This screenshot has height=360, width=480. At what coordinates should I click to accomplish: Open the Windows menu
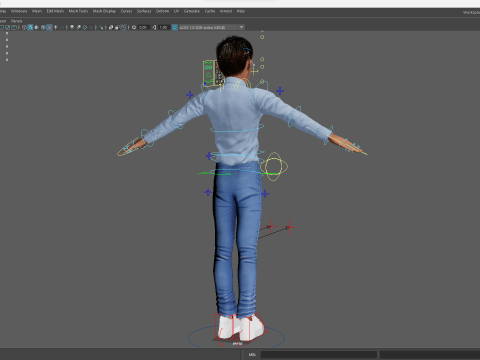click(x=19, y=11)
